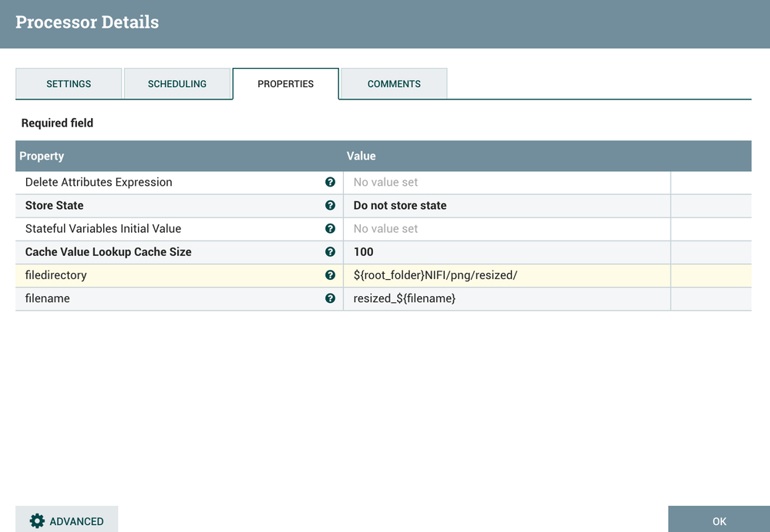Open the Advanced configuration text label
Image resolution: width=770 pixels, height=532 pixels.
pyautogui.click(x=76, y=521)
